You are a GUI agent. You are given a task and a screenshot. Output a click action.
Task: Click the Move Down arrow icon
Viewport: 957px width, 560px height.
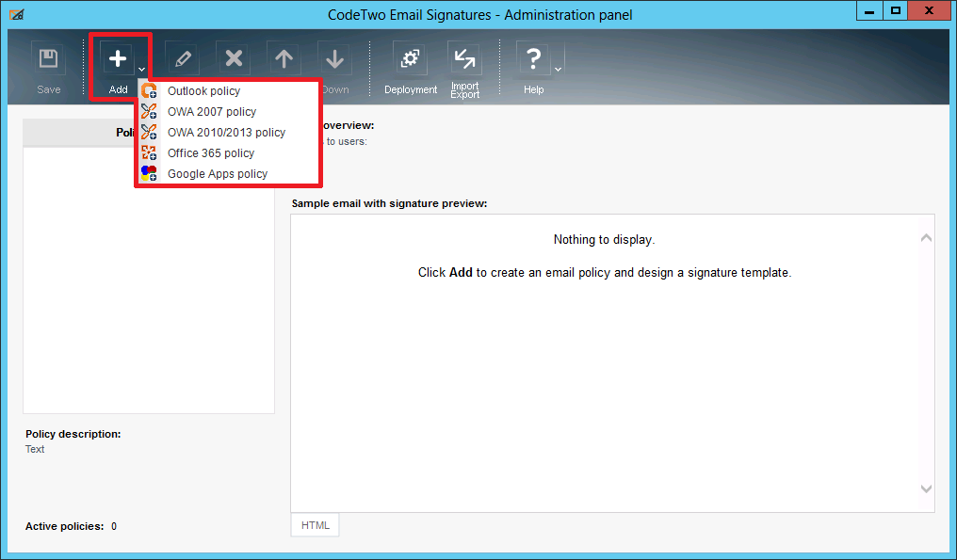(x=334, y=59)
